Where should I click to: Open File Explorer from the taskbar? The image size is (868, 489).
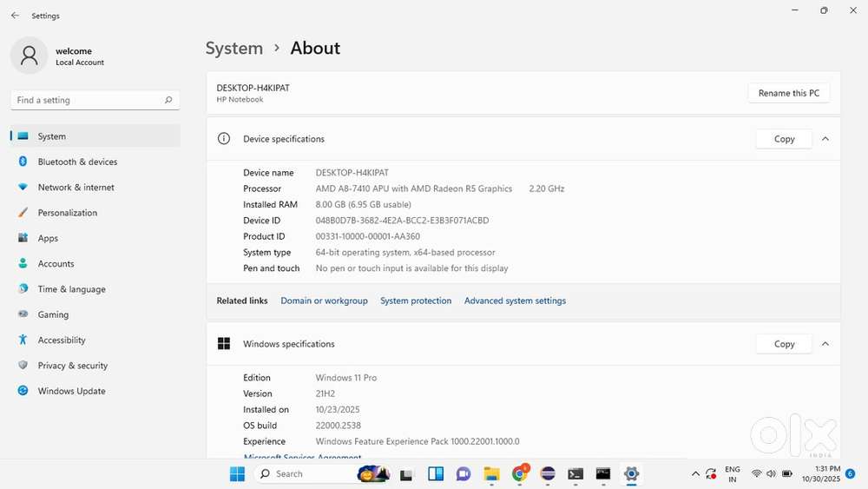[491, 474]
